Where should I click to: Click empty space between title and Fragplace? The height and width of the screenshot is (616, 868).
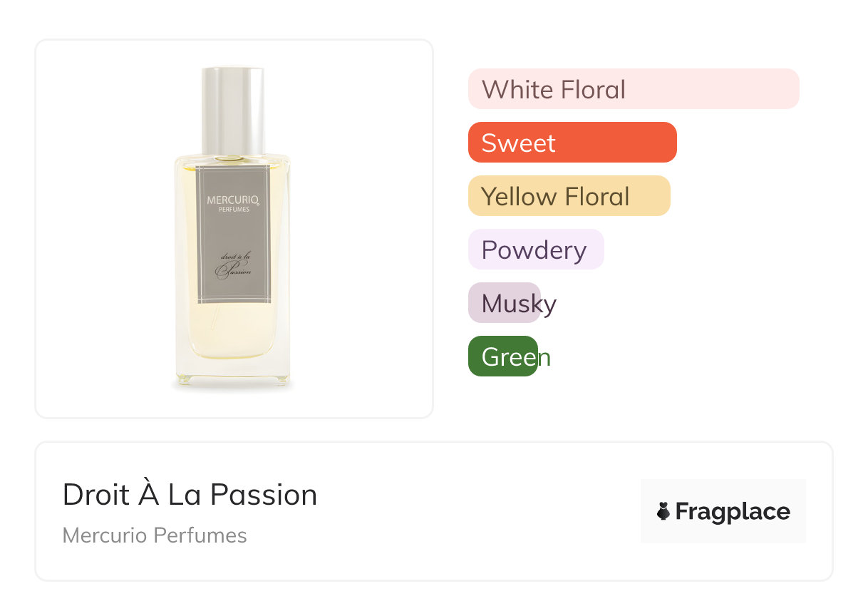[x=477, y=511]
